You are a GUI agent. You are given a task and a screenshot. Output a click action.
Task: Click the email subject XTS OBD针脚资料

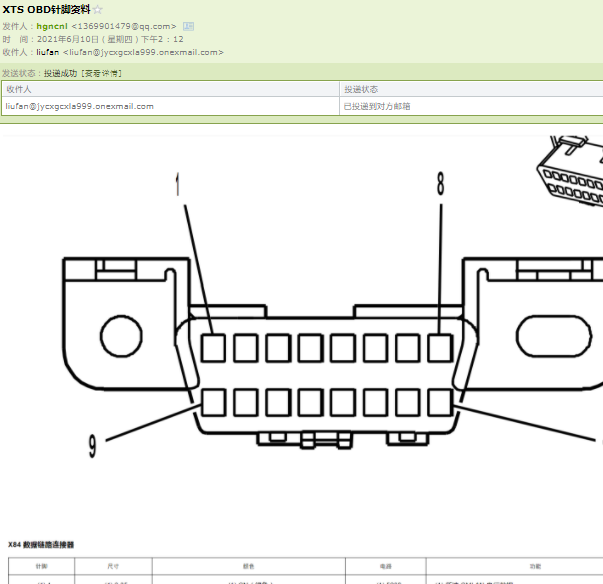pyautogui.click(x=47, y=9)
